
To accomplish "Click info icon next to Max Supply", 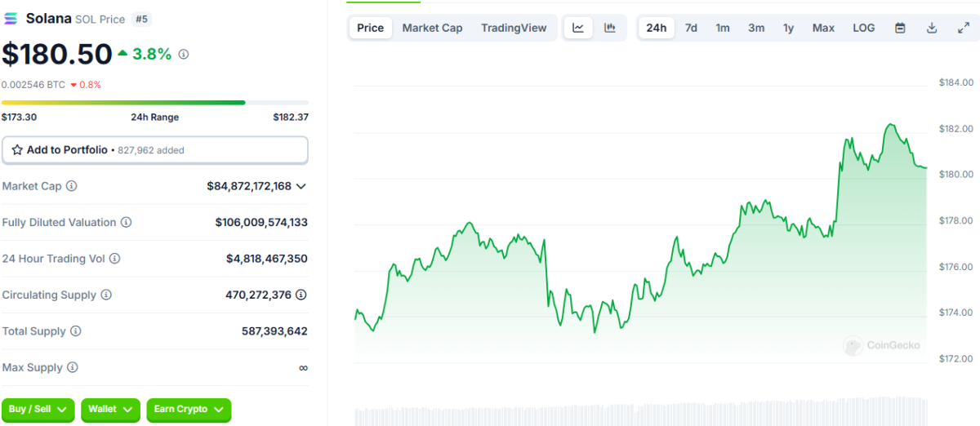I will click(73, 368).
